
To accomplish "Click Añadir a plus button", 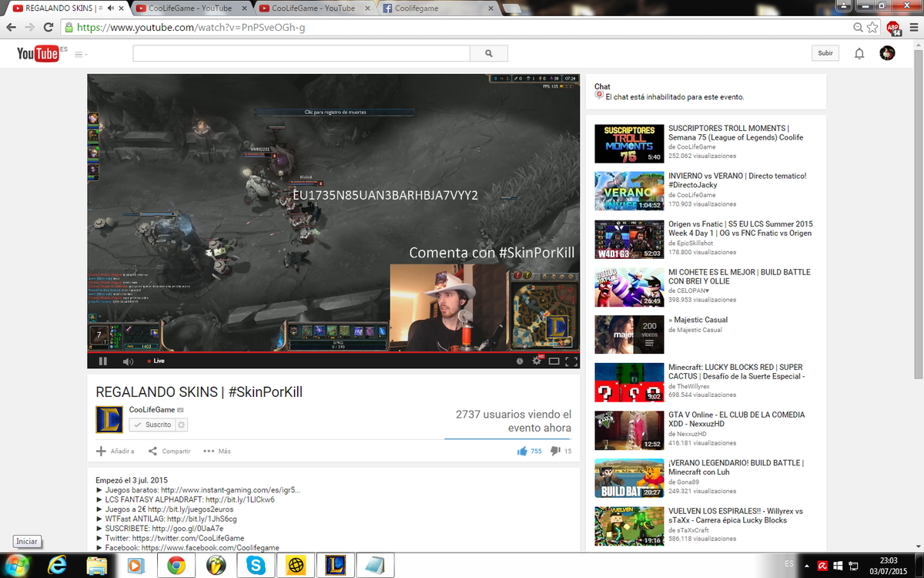I will [115, 451].
